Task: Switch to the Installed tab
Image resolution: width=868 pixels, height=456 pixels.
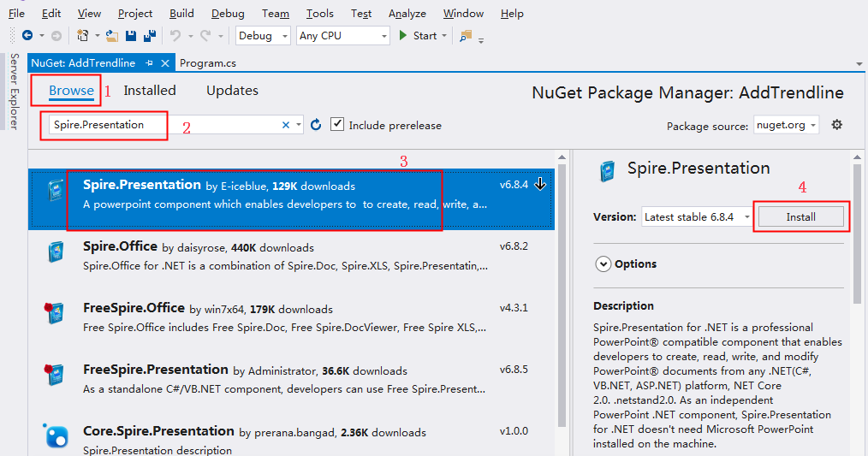Action: [x=150, y=90]
